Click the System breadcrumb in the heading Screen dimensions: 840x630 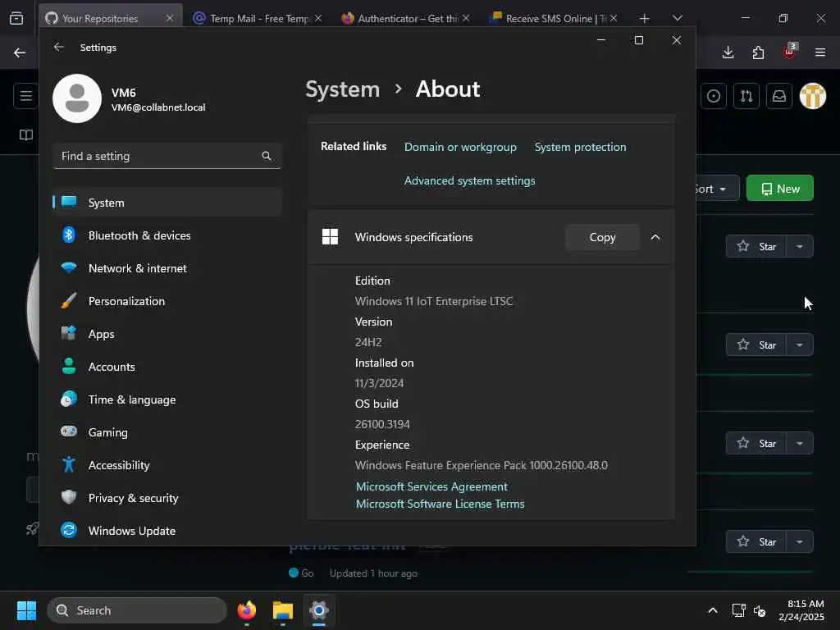click(x=342, y=89)
